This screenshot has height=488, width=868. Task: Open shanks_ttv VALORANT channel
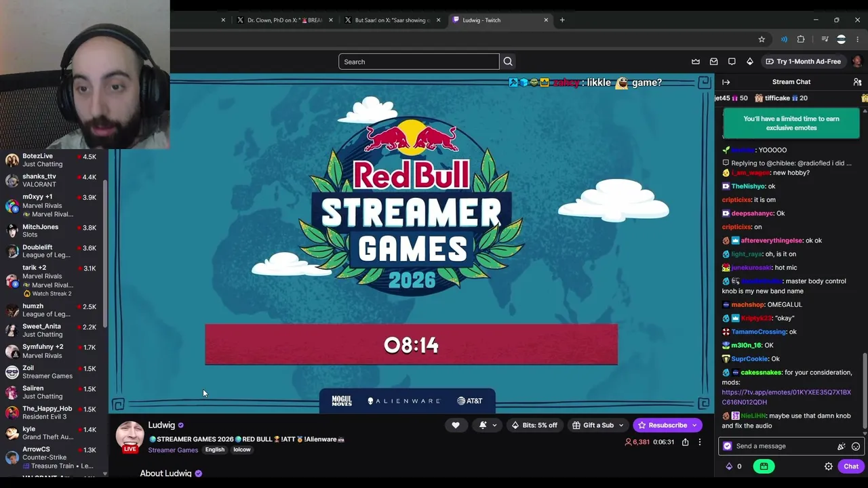53,180
